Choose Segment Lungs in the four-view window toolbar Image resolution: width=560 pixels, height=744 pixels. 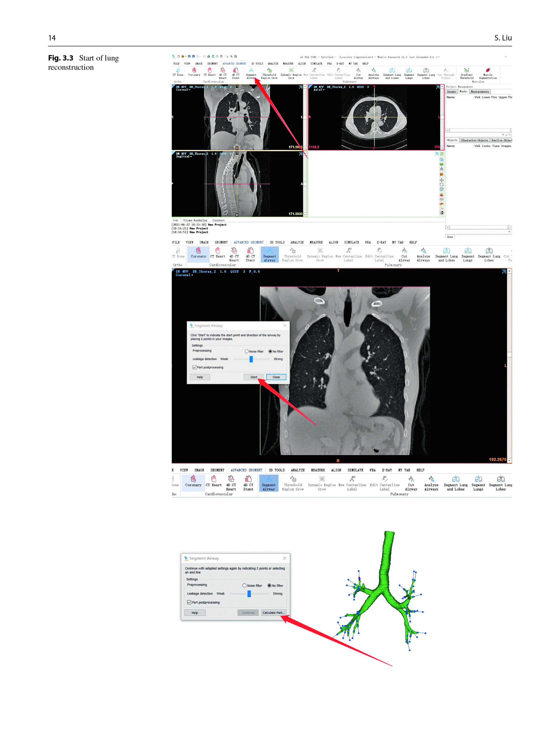pos(409,74)
